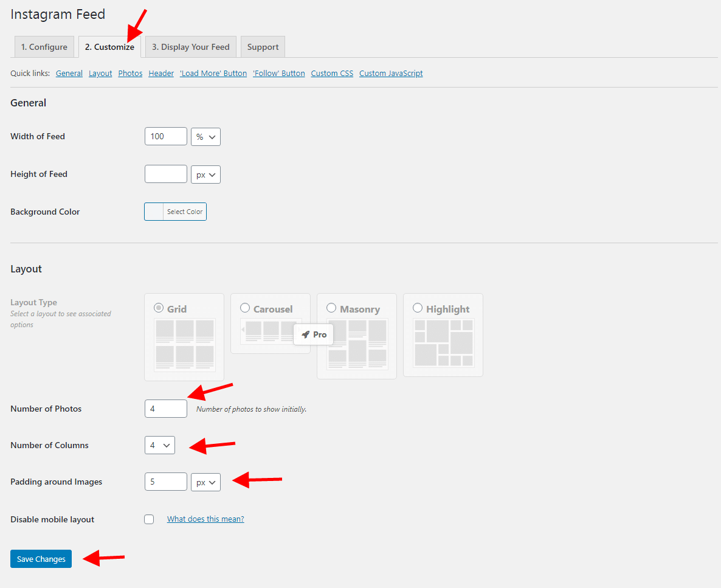Viewport: 721px width, 588px height.
Task: Open the Number of Columns dropdown
Action: [159, 445]
